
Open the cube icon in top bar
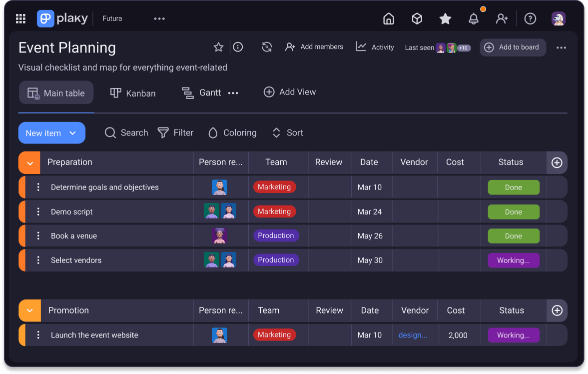(x=417, y=18)
